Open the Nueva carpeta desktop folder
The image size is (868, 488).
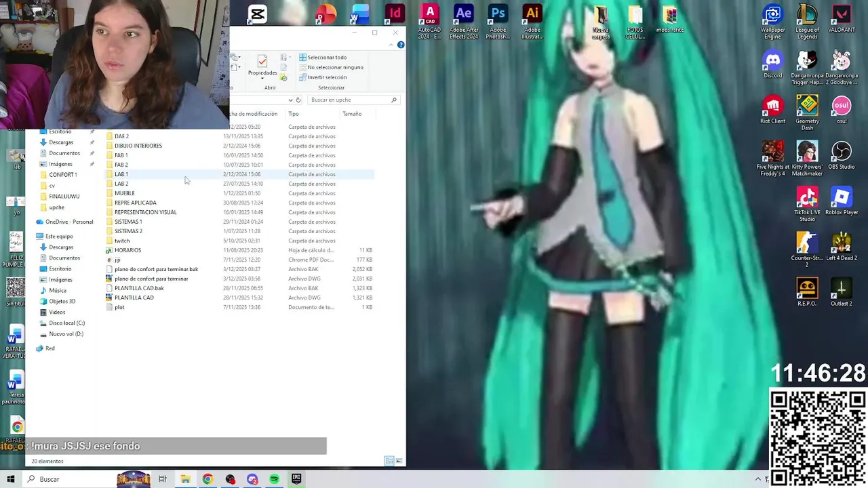click(x=601, y=22)
